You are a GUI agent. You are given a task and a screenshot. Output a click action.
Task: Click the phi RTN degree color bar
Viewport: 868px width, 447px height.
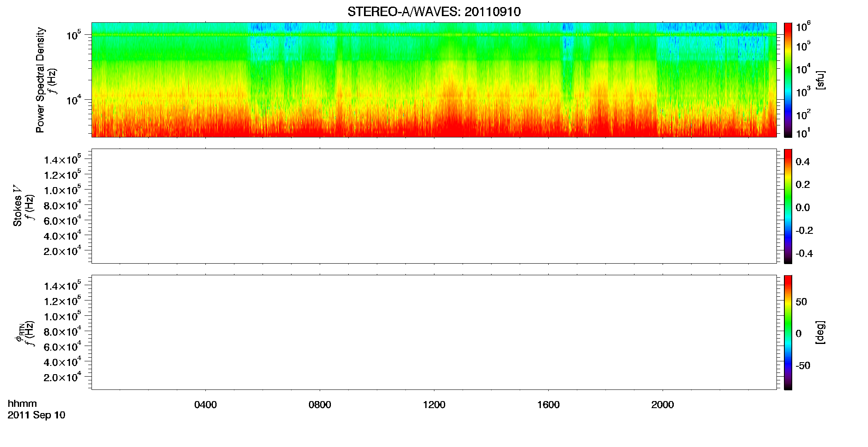(788, 332)
